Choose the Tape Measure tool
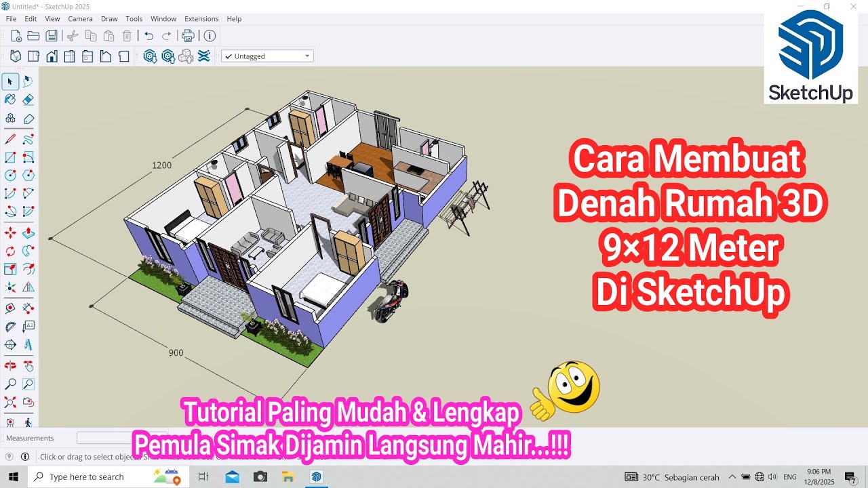868x488 pixels. click(10, 308)
